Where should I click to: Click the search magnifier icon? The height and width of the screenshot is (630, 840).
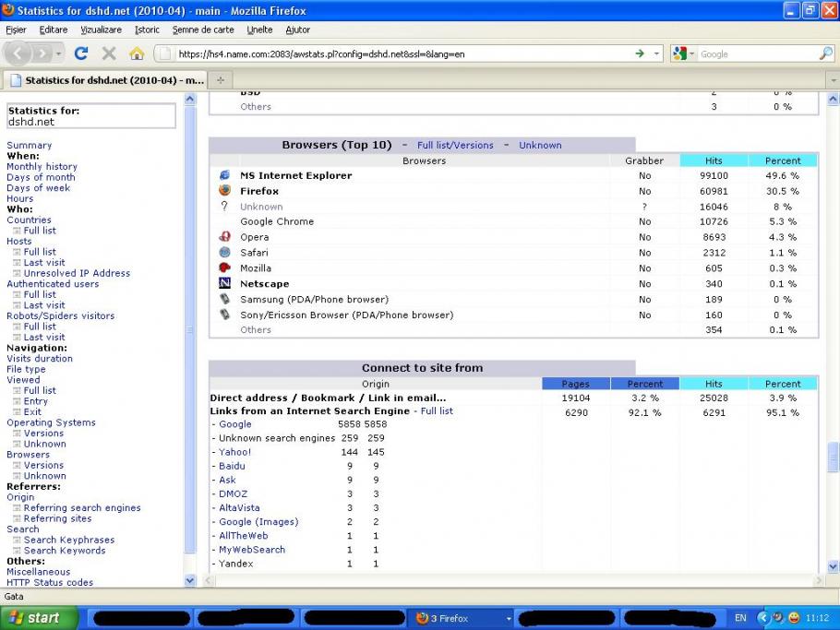825,53
